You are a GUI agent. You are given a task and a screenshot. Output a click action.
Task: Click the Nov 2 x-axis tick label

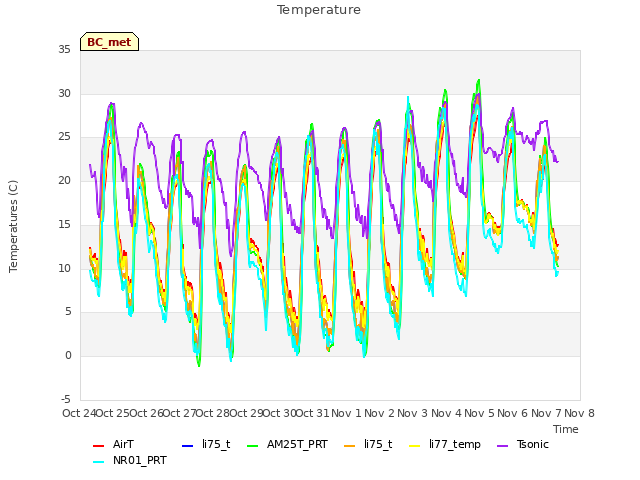[x=380, y=413]
